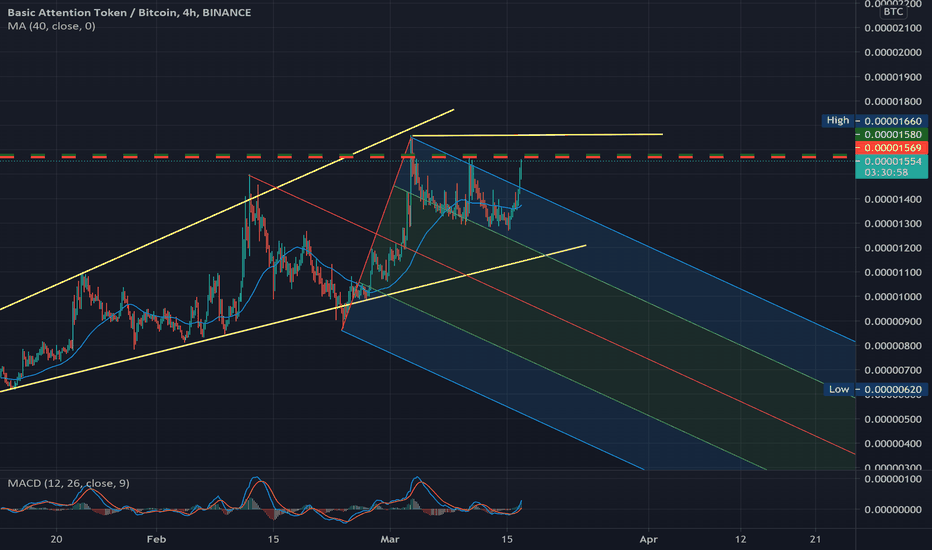Click the Feb label on the time axis

coord(156,539)
